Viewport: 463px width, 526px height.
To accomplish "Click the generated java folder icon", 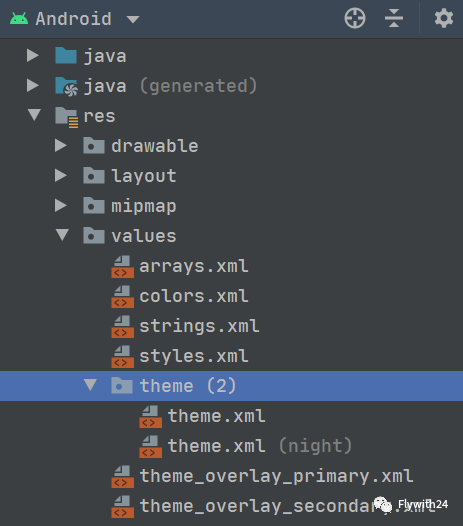I will click(x=66, y=86).
